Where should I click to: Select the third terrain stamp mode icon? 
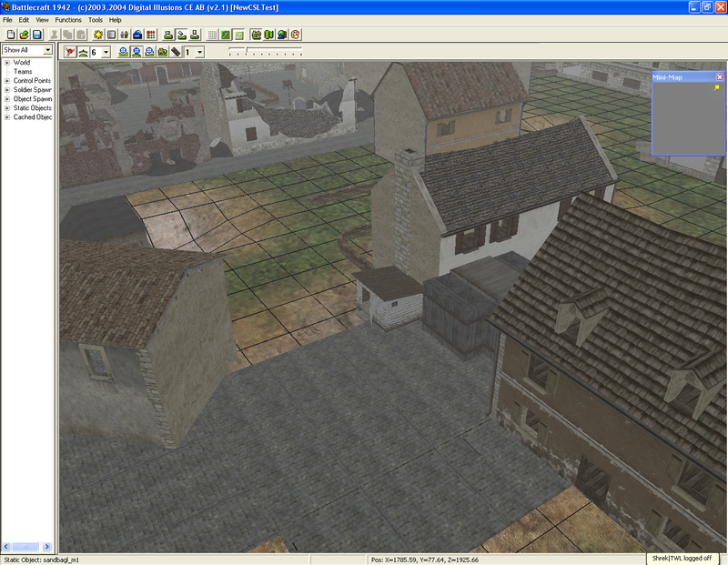click(x=195, y=35)
